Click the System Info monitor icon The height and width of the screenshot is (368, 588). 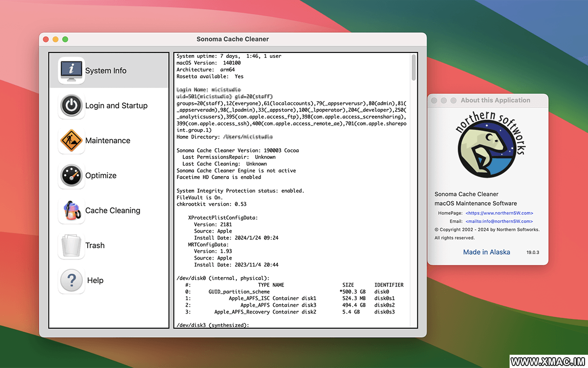point(72,71)
